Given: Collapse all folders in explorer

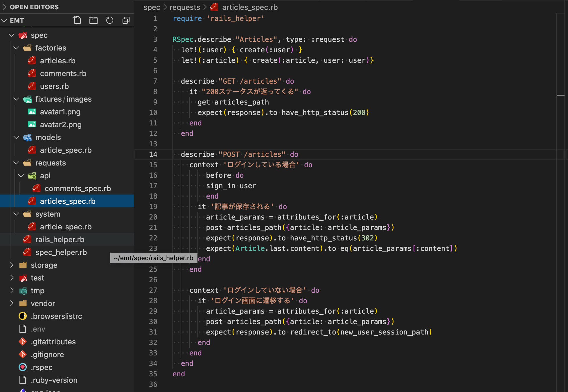Looking at the screenshot, I should [x=126, y=20].
